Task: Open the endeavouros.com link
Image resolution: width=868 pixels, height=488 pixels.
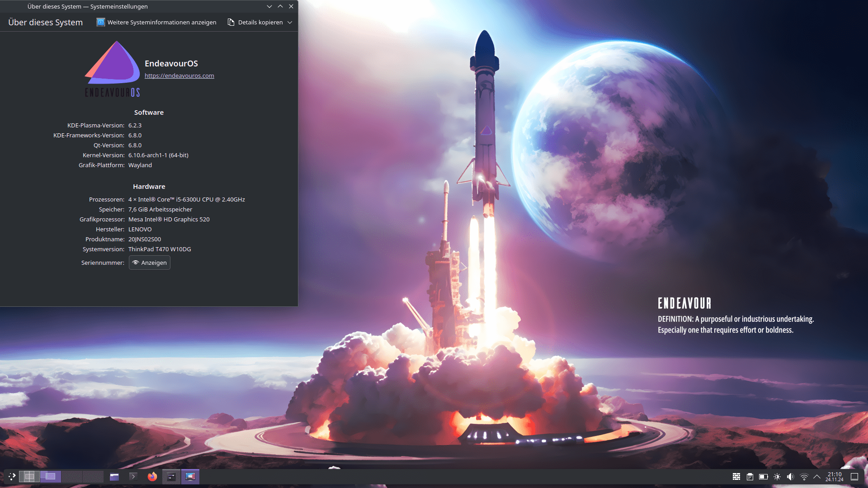Action: pos(179,75)
